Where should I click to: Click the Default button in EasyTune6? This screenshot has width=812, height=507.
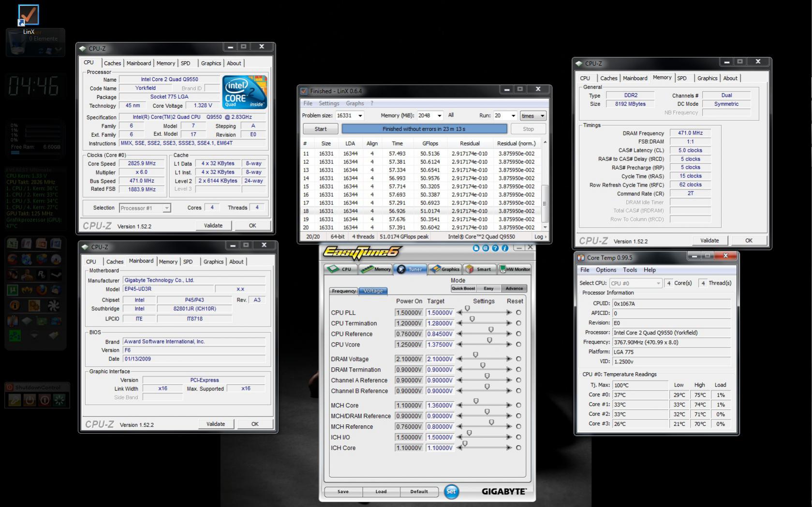[x=419, y=492]
